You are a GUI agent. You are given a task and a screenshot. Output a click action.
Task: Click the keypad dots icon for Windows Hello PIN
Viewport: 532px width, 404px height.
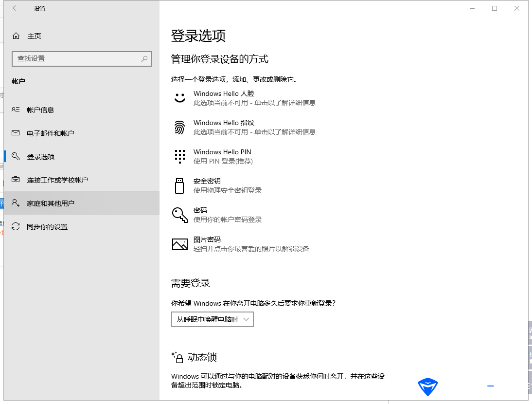[180, 157]
